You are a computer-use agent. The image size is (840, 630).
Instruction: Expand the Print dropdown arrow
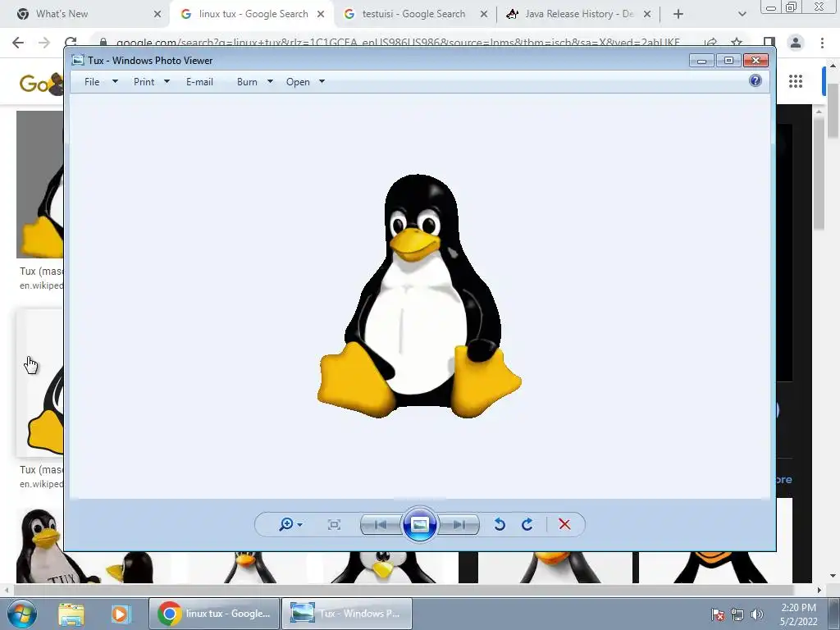pyautogui.click(x=167, y=81)
